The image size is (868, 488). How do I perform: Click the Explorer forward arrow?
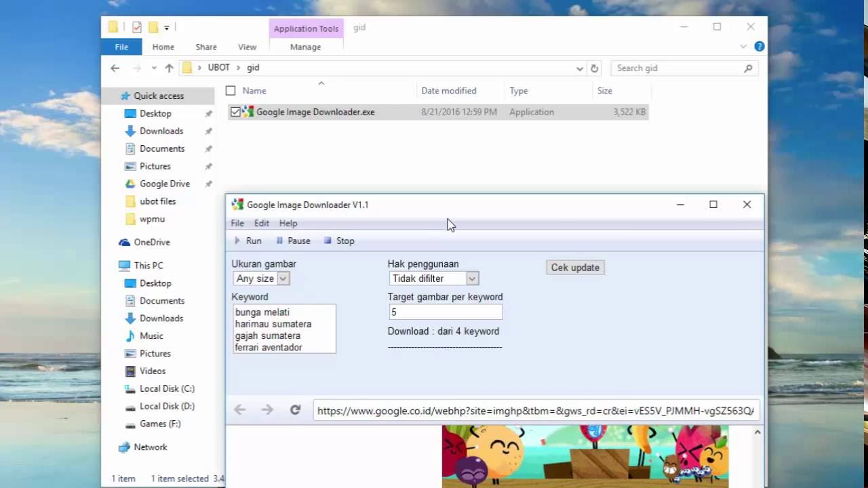pyautogui.click(x=137, y=68)
